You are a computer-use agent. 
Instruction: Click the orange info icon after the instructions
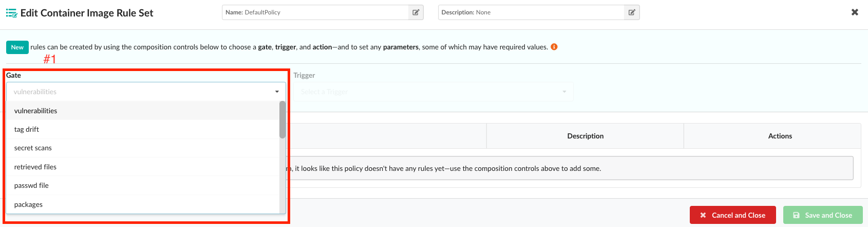(x=554, y=47)
